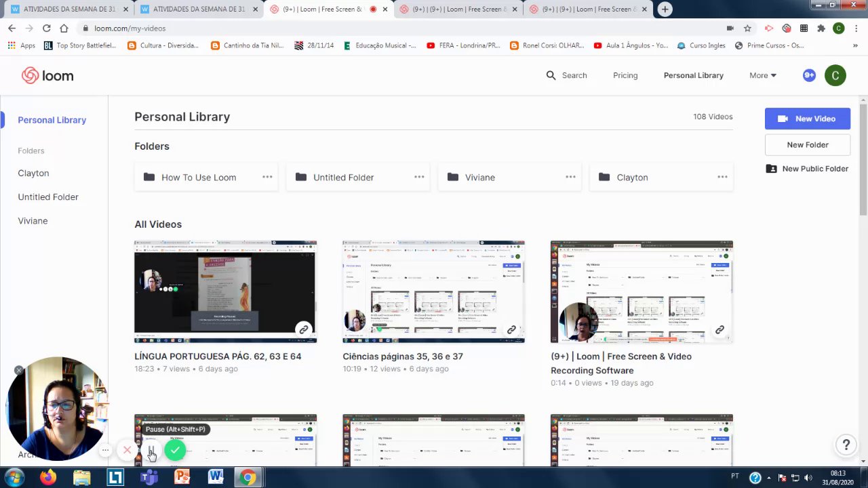
Task: Launch Firefox from the taskbar
Action: 48,477
